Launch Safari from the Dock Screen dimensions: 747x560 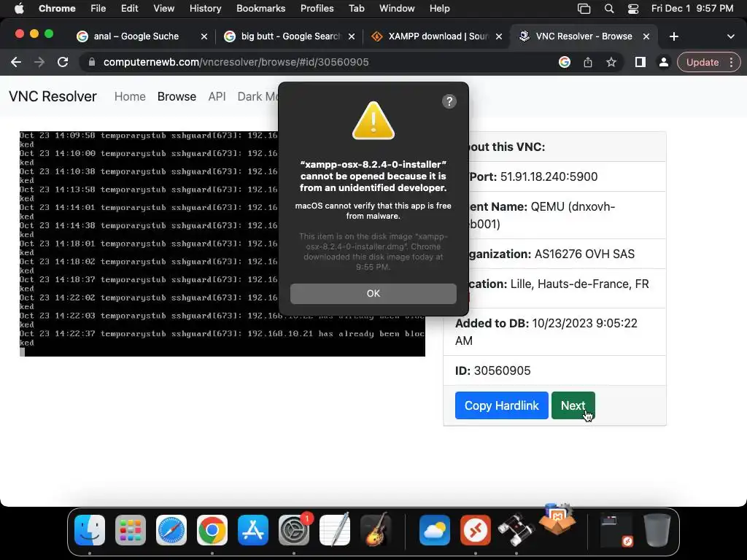click(x=171, y=530)
